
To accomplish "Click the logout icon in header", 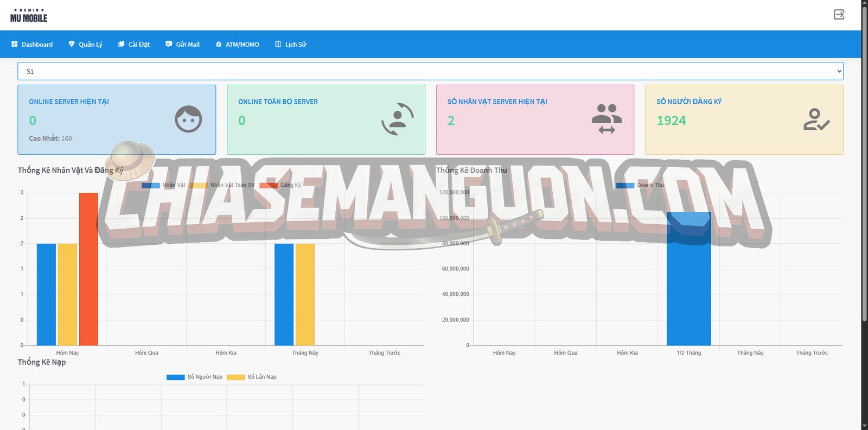I will (x=839, y=15).
